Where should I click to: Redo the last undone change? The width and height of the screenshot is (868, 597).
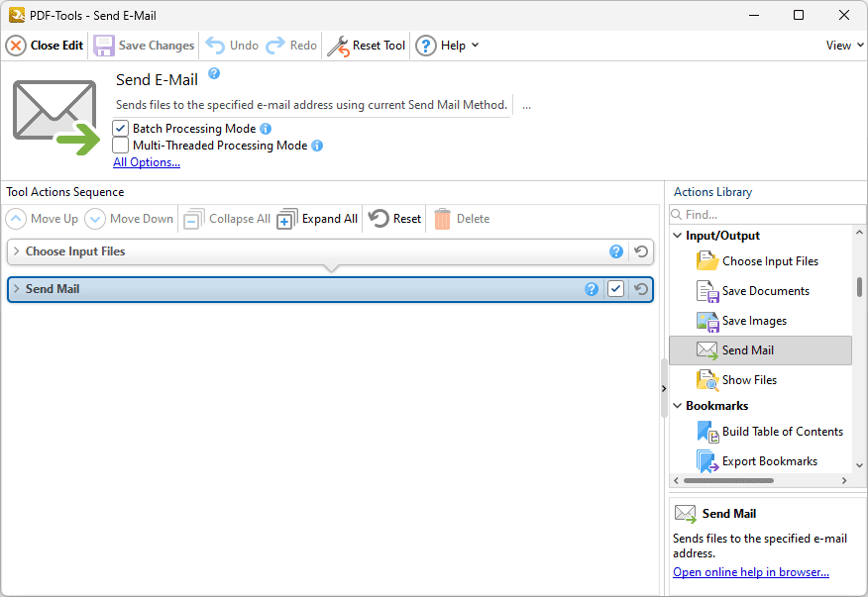pyautogui.click(x=291, y=46)
